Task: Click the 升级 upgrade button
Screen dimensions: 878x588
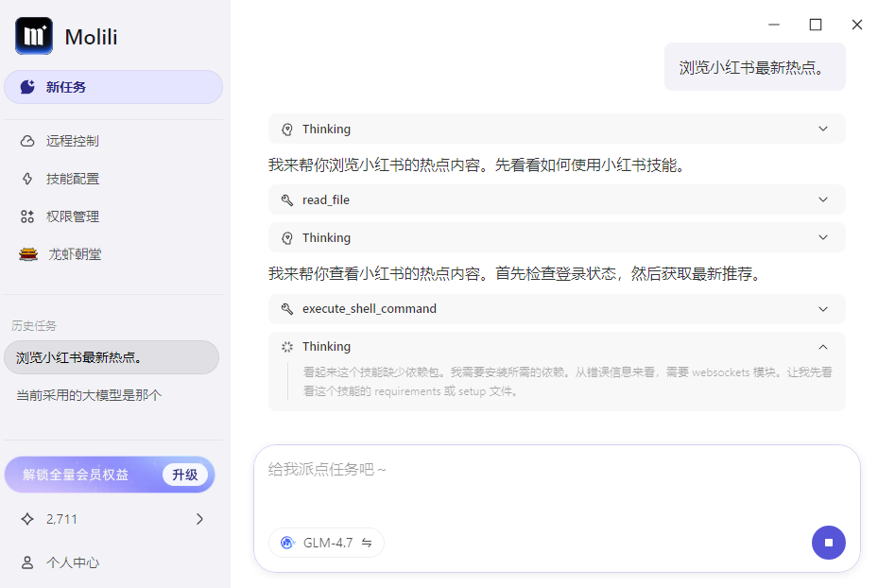Action: (185, 475)
